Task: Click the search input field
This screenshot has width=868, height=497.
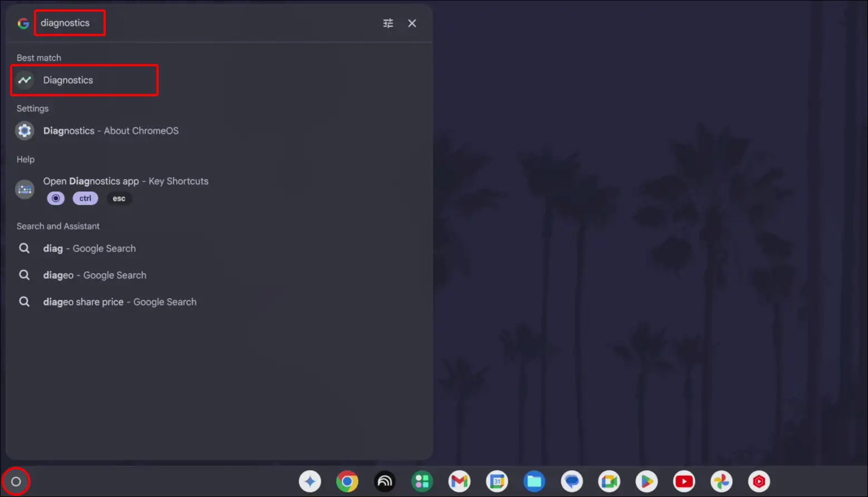Action: coord(70,23)
